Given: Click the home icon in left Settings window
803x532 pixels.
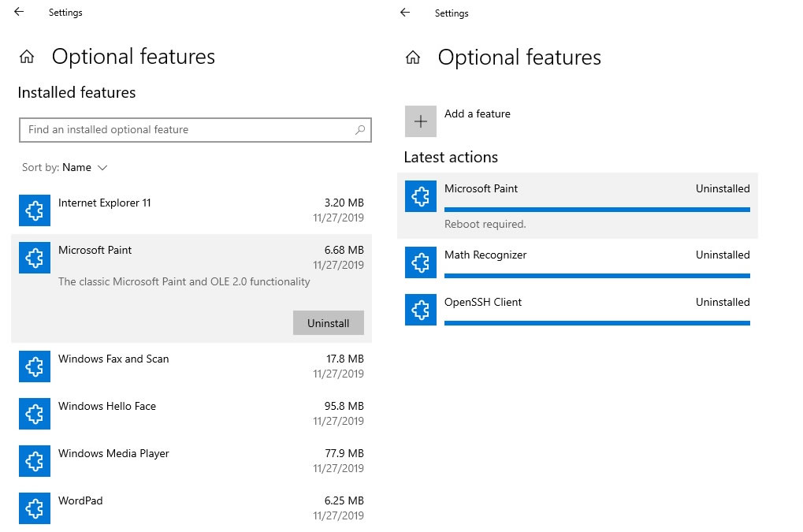Looking at the screenshot, I should pyautogui.click(x=27, y=56).
